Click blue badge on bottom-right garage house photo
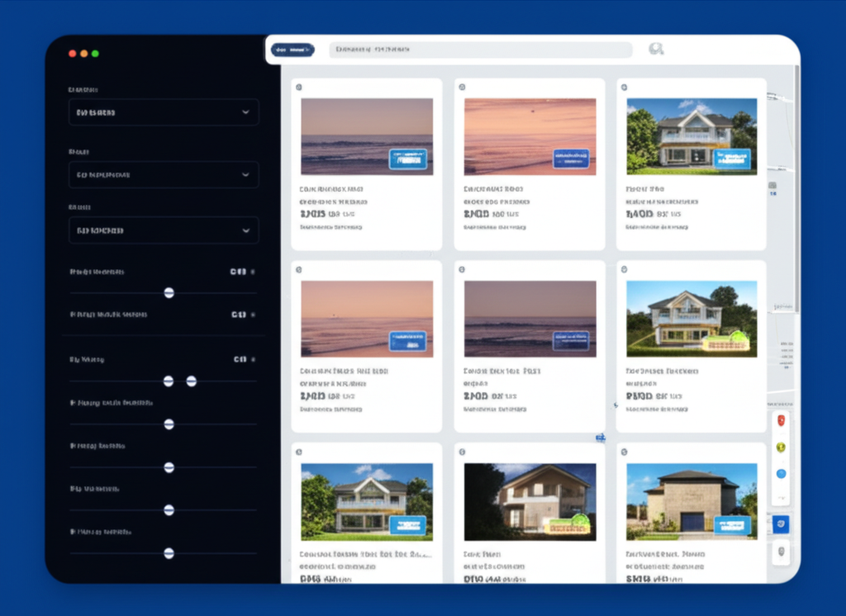The width and height of the screenshot is (846, 616). click(x=732, y=525)
